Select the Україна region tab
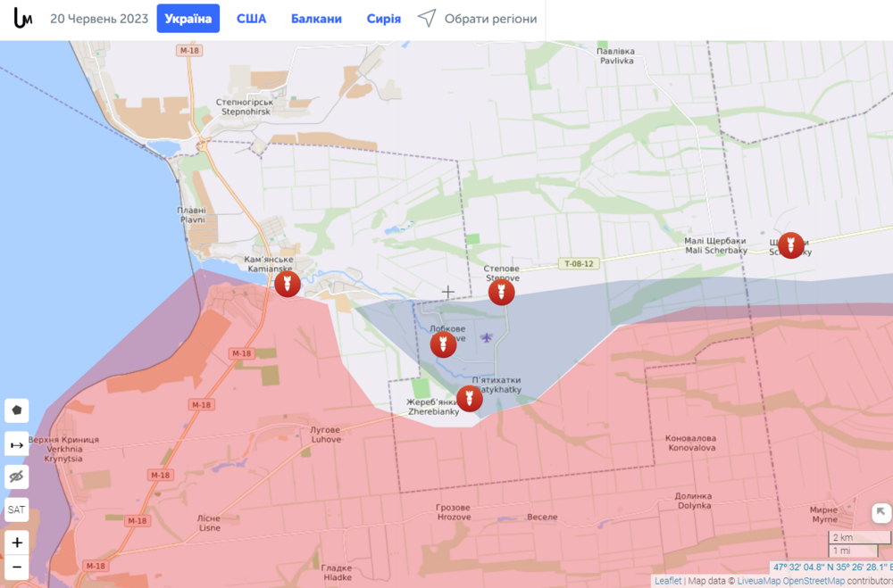 click(x=188, y=18)
